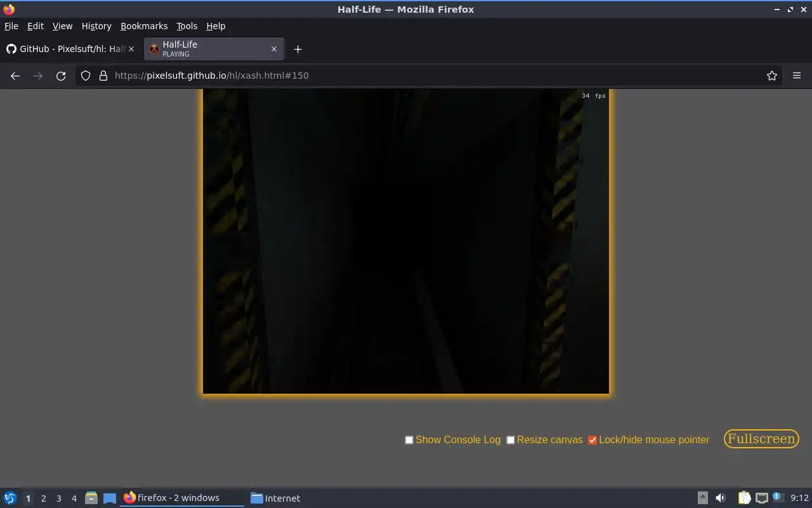812x508 pixels.
Task: Close the Firefox window
Action: [803, 10]
